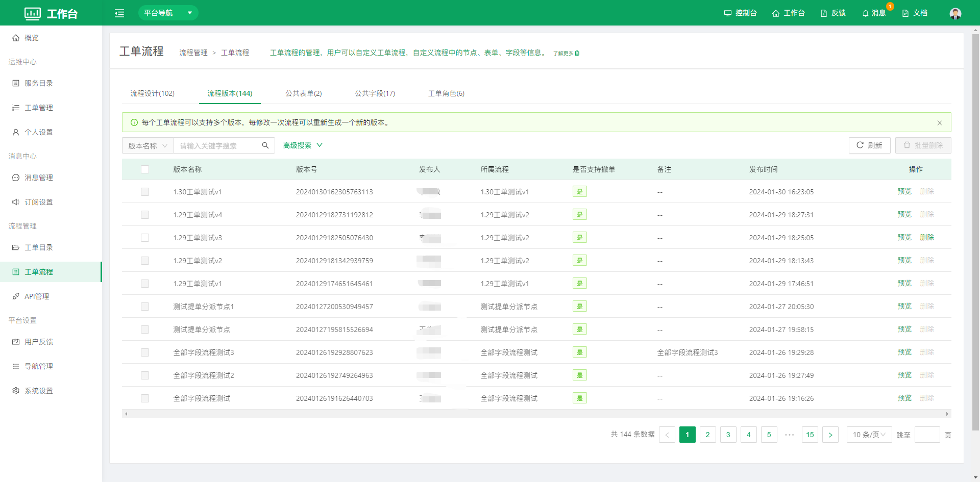Switch to the 公共字段(17) tab
The height and width of the screenshot is (482, 980).
pyautogui.click(x=375, y=93)
